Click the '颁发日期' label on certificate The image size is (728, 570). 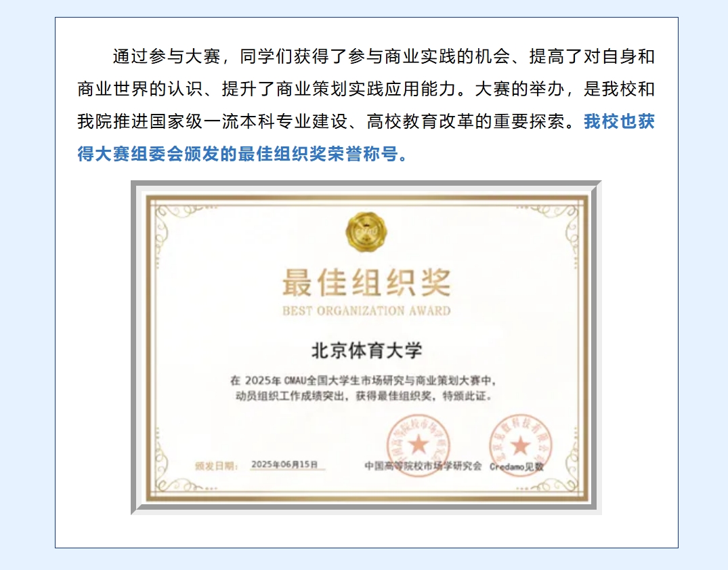click(216, 466)
